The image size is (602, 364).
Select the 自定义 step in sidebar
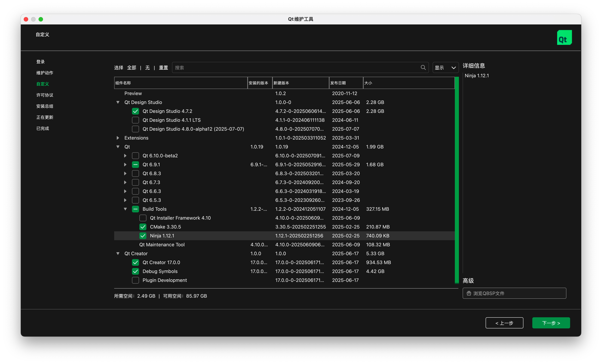(43, 84)
